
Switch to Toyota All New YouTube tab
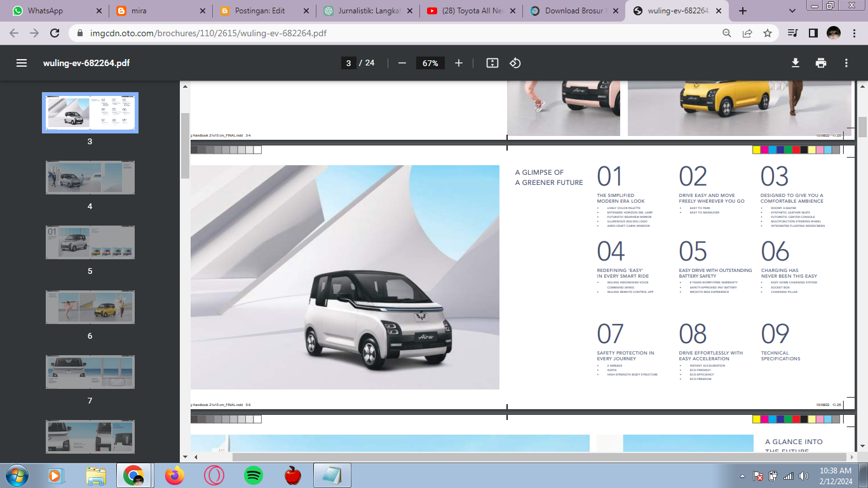[471, 11]
